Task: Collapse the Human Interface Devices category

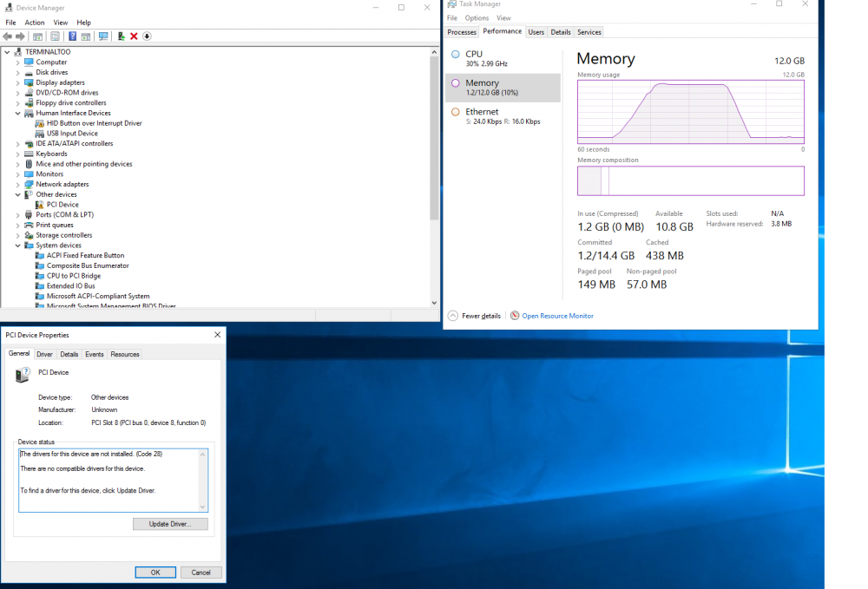Action: 17,114
